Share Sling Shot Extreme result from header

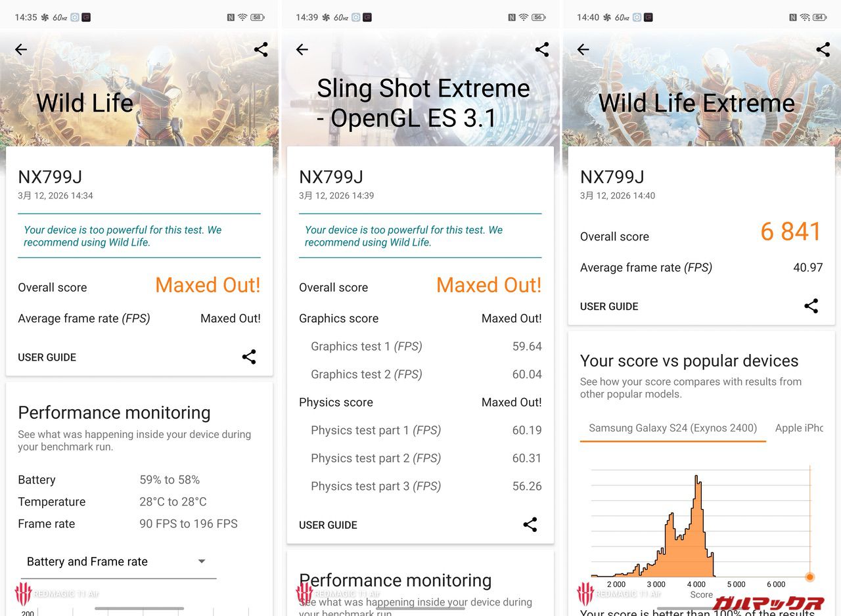click(x=542, y=49)
